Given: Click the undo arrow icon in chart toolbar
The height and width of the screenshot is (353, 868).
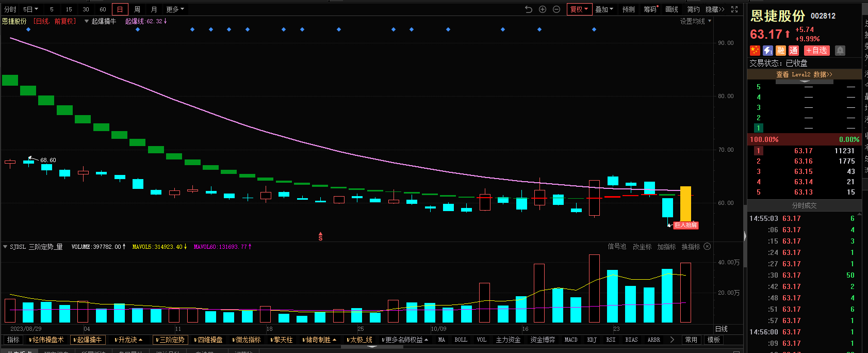Looking at the screenshot, I should point(528,9).
